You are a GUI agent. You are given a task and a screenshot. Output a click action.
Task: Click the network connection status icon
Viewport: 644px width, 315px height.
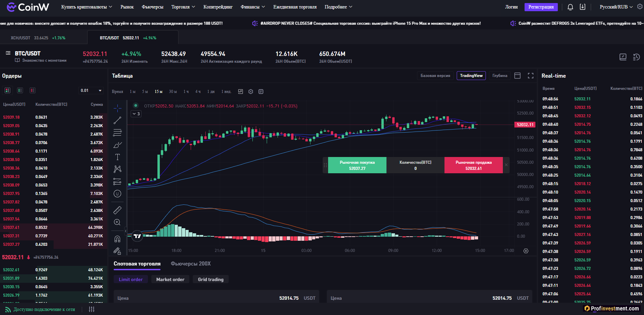coord(8,309)
